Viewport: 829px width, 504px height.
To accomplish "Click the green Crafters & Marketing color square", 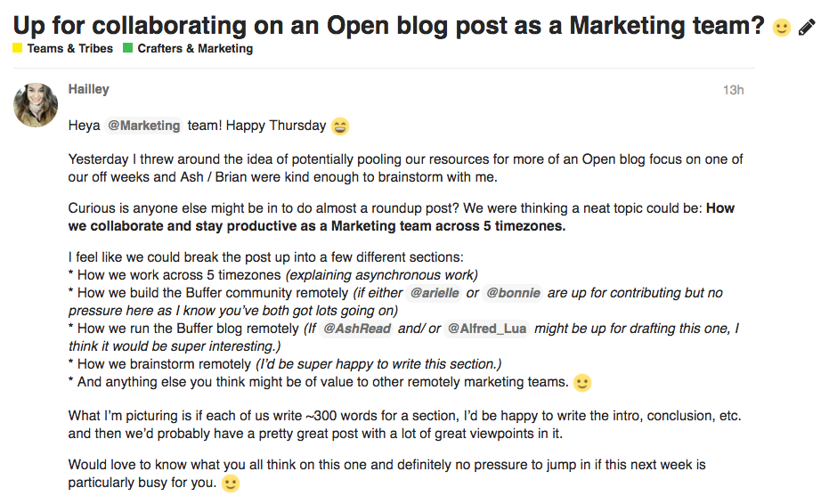I will (127, 48).
